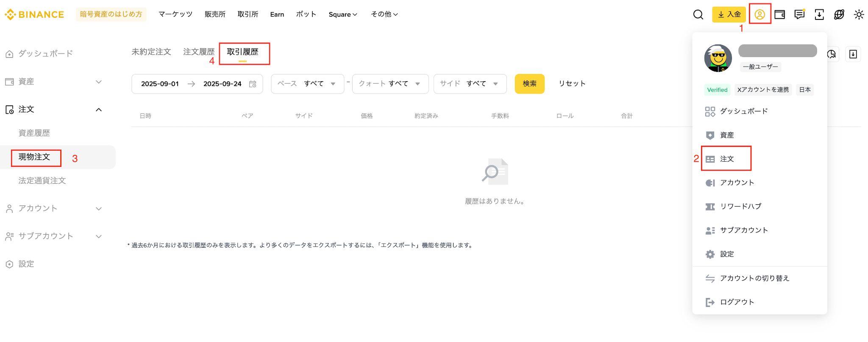Open the search magnifier icon

698,14
